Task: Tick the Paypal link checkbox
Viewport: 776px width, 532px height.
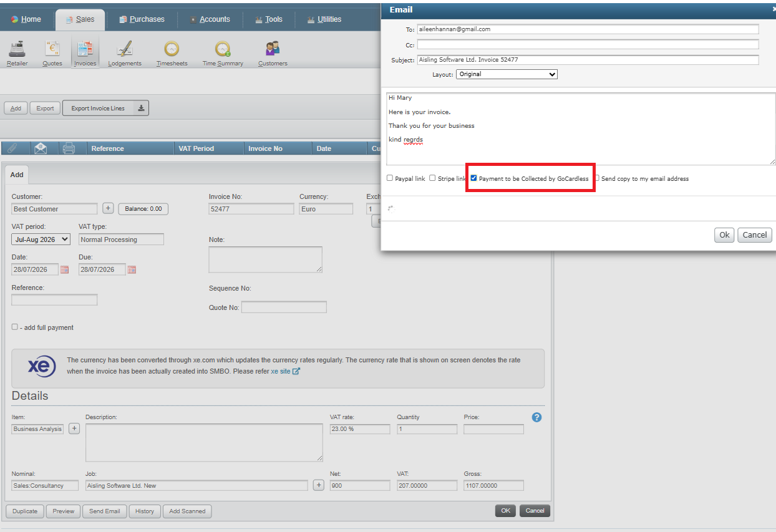Action: click(390, 178)
